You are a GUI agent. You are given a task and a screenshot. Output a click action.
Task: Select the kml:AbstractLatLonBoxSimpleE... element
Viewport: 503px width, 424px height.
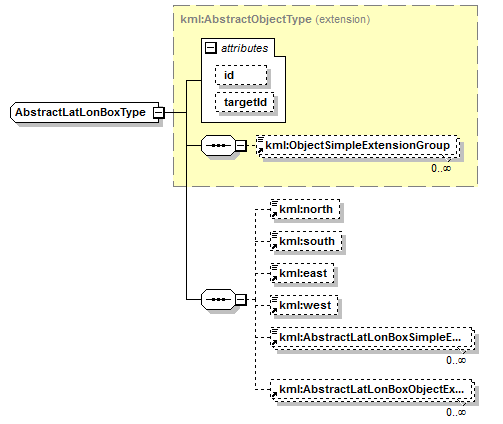pos(373,338)
